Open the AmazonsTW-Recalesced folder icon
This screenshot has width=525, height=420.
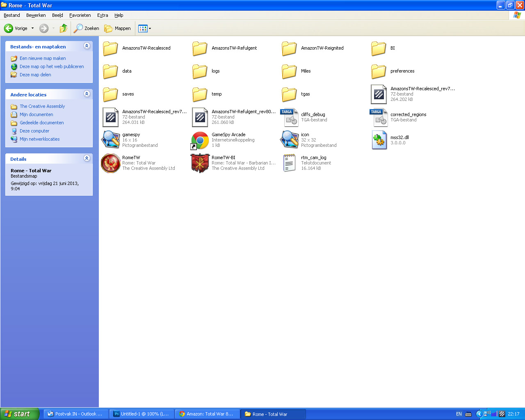pos(111,48)
